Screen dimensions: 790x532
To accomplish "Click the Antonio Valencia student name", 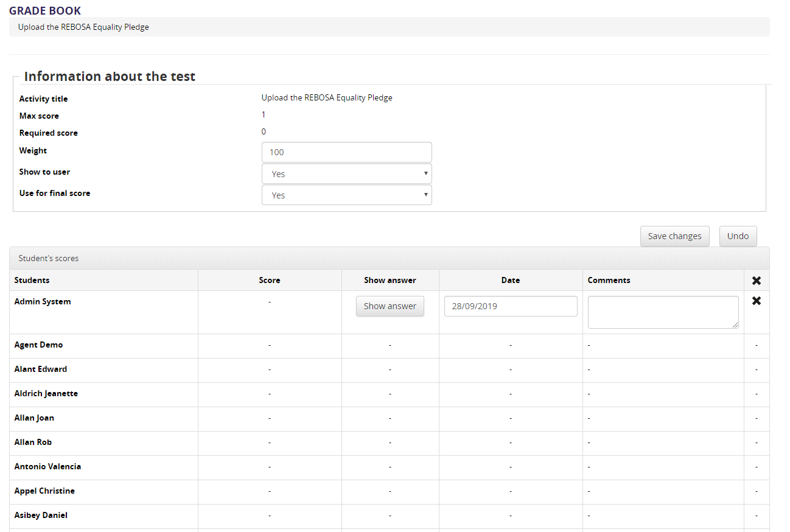I will click(x=47, y=466).
